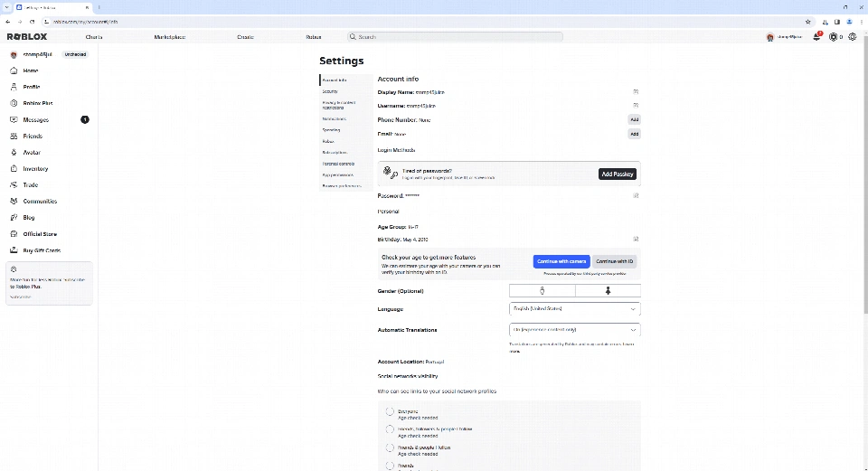Reload the page in the browser

(x=33, y=22)
